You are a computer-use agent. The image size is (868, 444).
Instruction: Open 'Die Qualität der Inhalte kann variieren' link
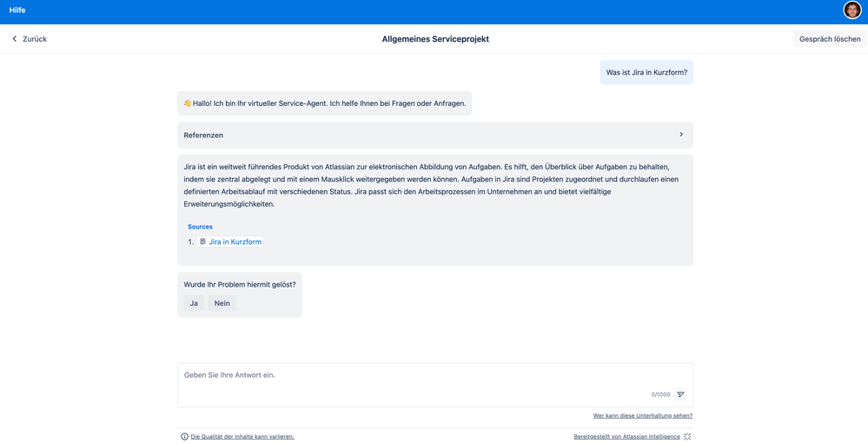(242, 436)
